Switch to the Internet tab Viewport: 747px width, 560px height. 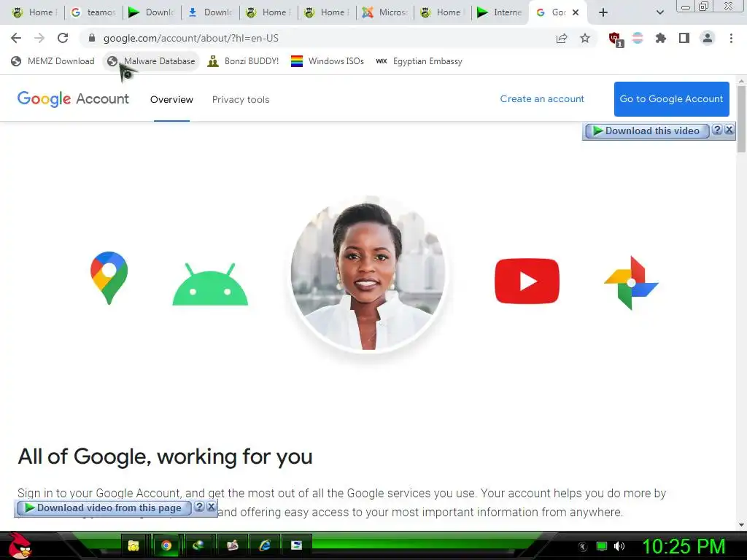point(500,12)
